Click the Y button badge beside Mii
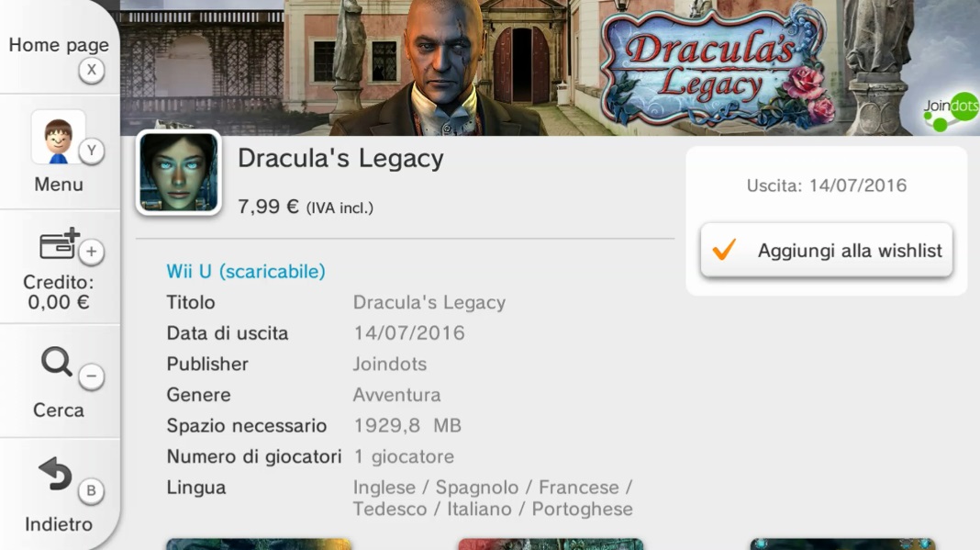980x550 pixels. tap(91, 151)
